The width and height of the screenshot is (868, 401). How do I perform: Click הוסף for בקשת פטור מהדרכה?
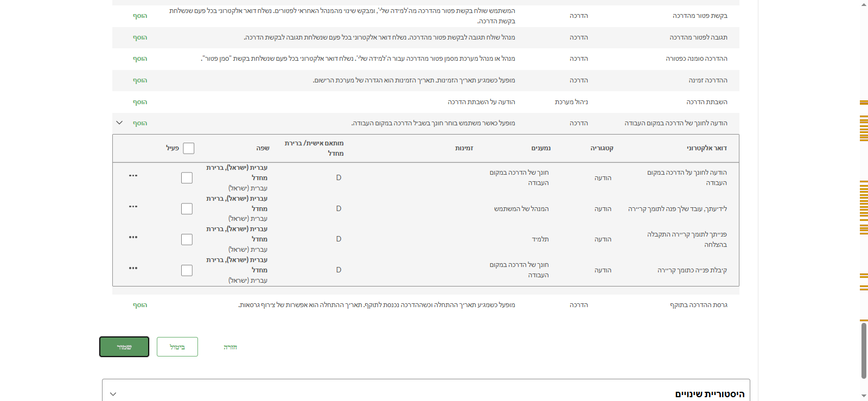[x=140, y=16]
